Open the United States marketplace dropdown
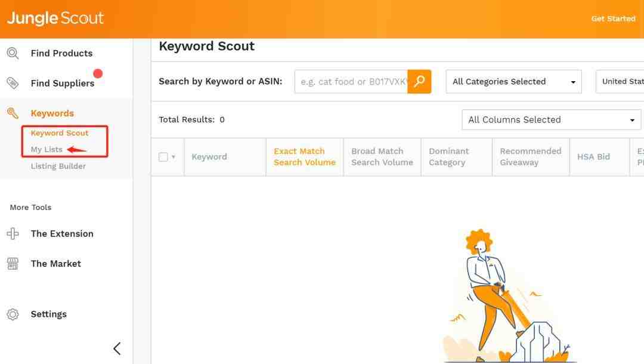 [x=620, y=81]
